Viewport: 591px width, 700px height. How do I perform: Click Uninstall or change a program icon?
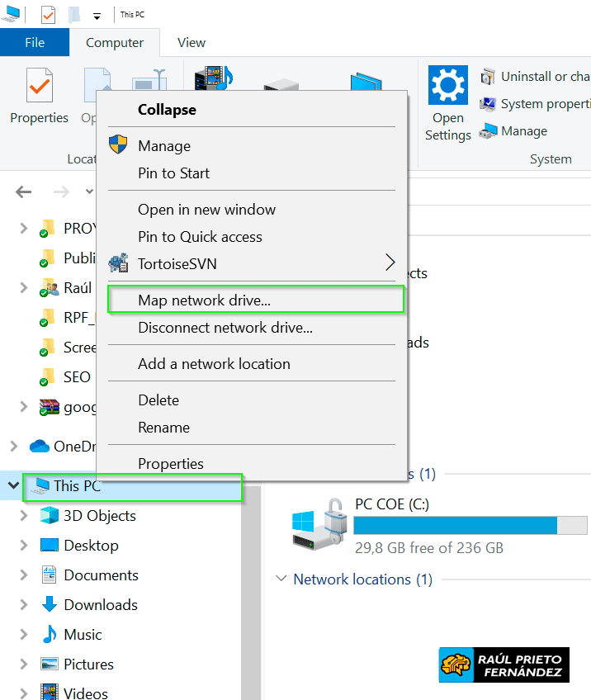pyautogui.click(x=489, y=77)
